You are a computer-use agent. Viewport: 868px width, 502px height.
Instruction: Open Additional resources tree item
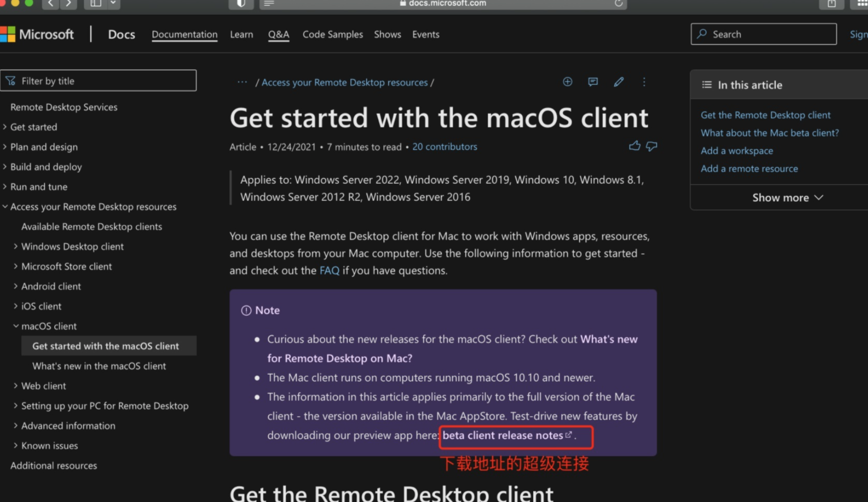point(54,465)
